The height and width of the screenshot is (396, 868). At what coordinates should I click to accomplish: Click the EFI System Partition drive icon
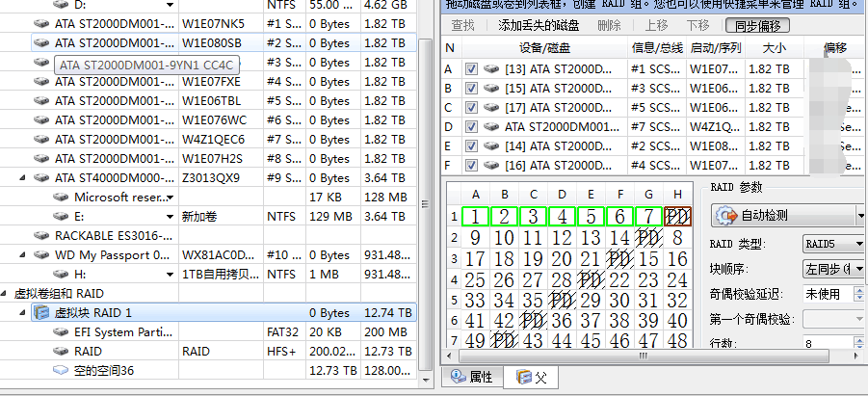tap(61, 332)
